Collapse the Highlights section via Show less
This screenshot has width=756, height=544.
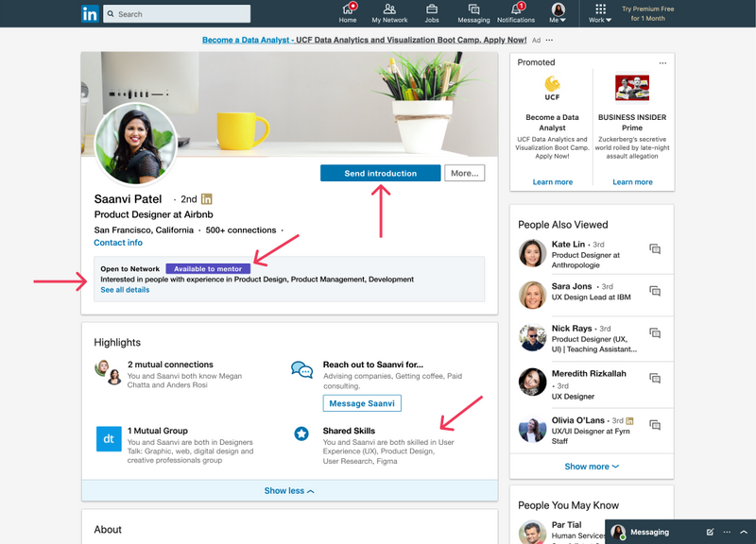286,490
